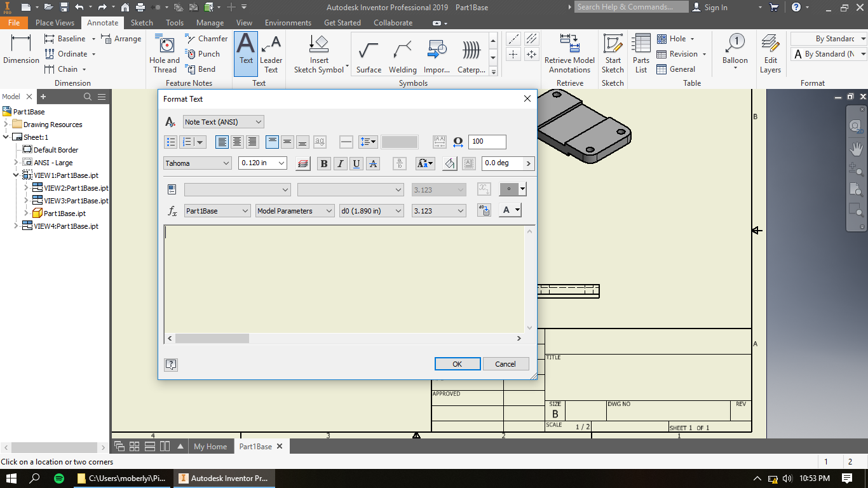The height and width of the screenshot is (488, 868).
Task: Click the Bend note tool
Action: 201,69
